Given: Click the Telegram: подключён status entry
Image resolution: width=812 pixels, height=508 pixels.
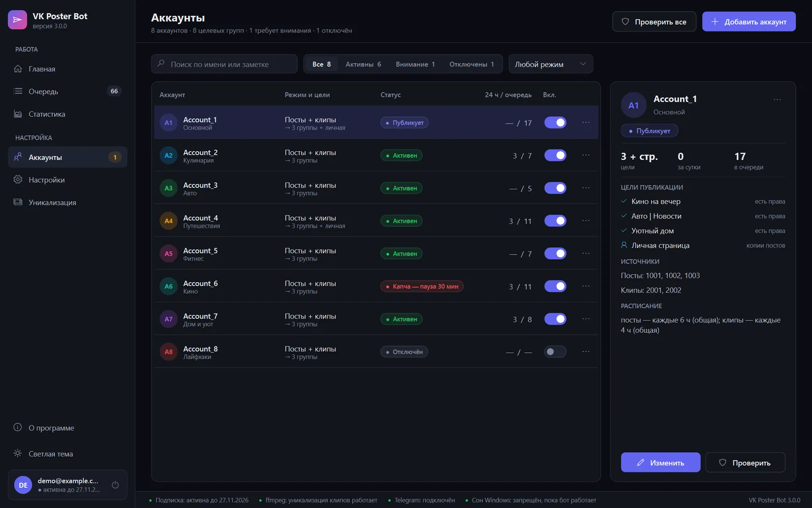Looking at the screenshot, I should click(x=422, y=500).
